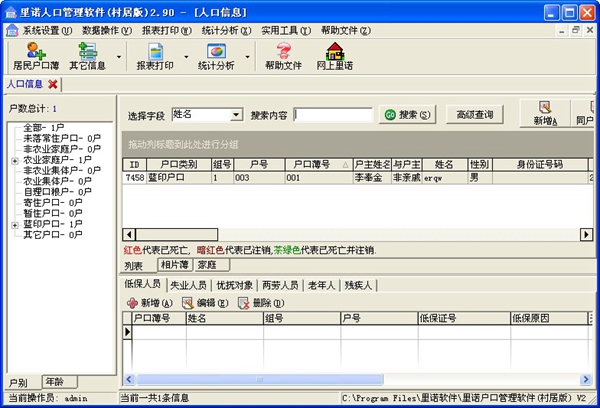
Task: Open the 系统设置(U) menu
Action: pyautogui.click(x=47, y=30)
